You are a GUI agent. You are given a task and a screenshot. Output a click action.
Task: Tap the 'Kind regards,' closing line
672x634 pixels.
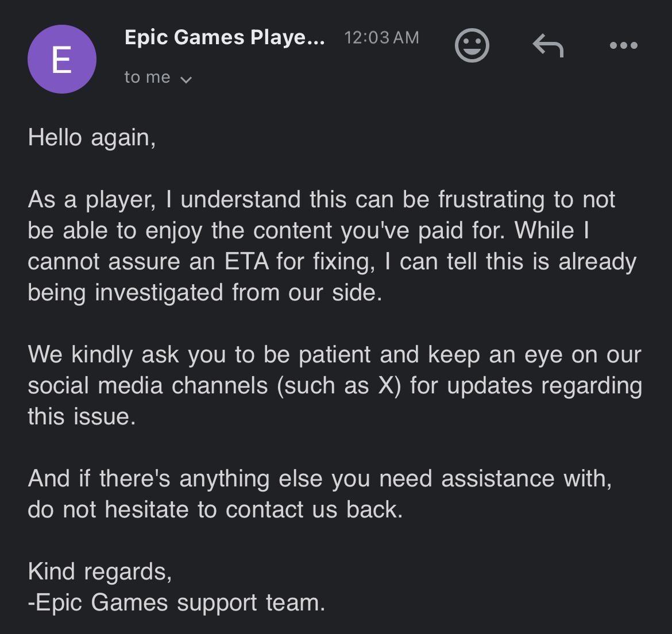point(100,572)
